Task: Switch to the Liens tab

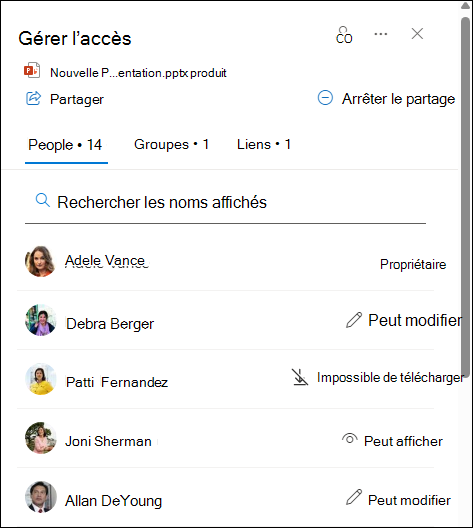Action: coord(264,145)
